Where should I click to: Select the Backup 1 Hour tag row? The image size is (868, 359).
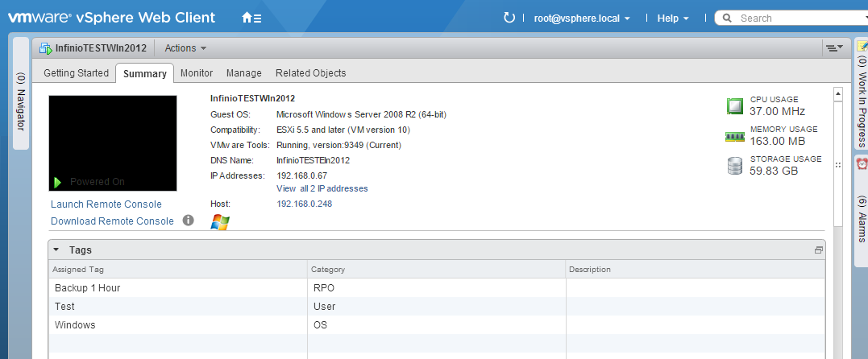437,287
